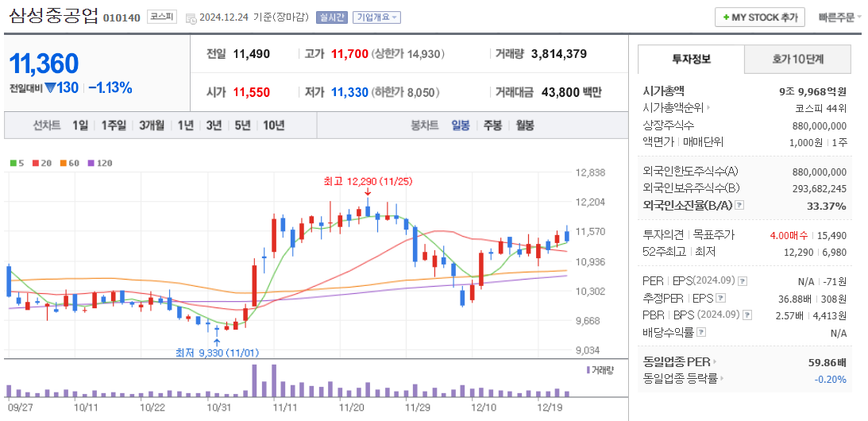Screen dimensions: 868x421
Task: Click the -0.20% sector change value
Action: click(831, 380)
